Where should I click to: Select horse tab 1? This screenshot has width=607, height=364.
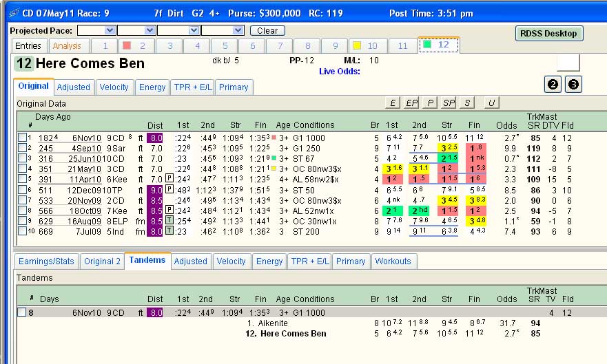coord(105,45)
